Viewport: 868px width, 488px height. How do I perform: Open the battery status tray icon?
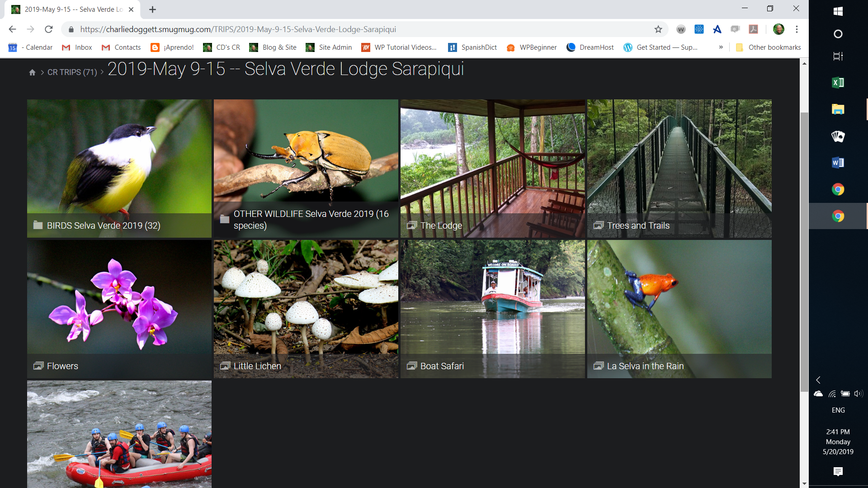click(845, 394)
